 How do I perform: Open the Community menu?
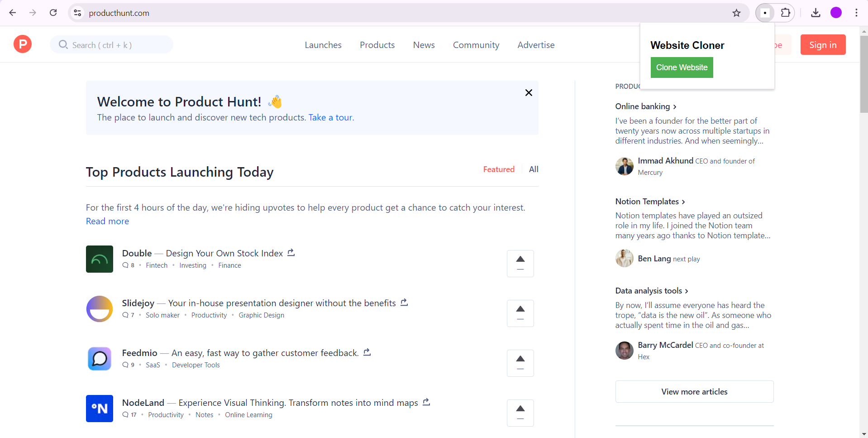point(476,45)
